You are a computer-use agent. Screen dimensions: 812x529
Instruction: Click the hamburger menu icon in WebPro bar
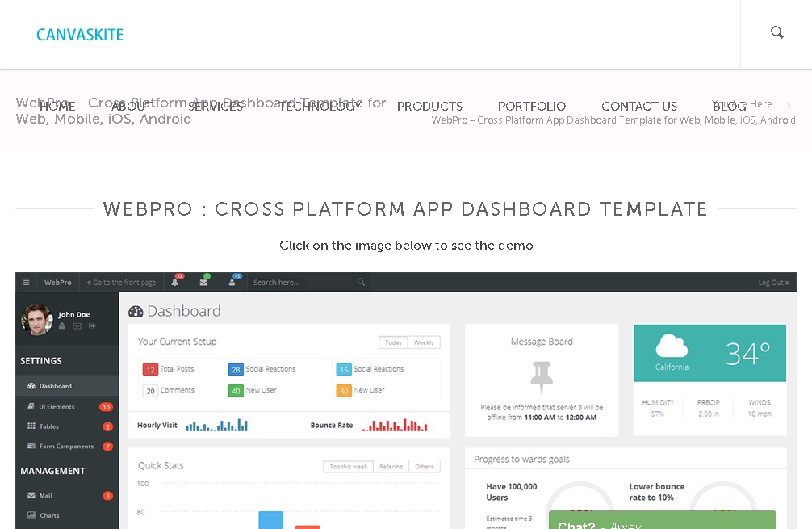pyautogui.click(x=26, y=283)
